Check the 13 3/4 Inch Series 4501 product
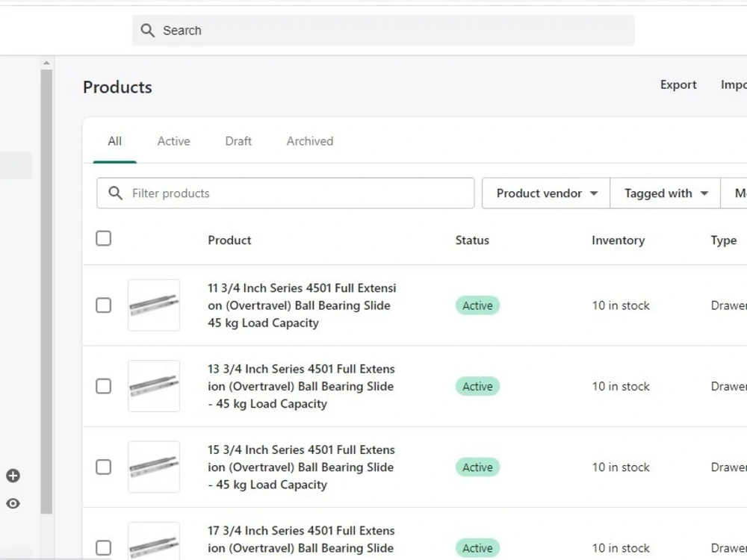This screenshot has height=560, width=747. coord(103,386)
